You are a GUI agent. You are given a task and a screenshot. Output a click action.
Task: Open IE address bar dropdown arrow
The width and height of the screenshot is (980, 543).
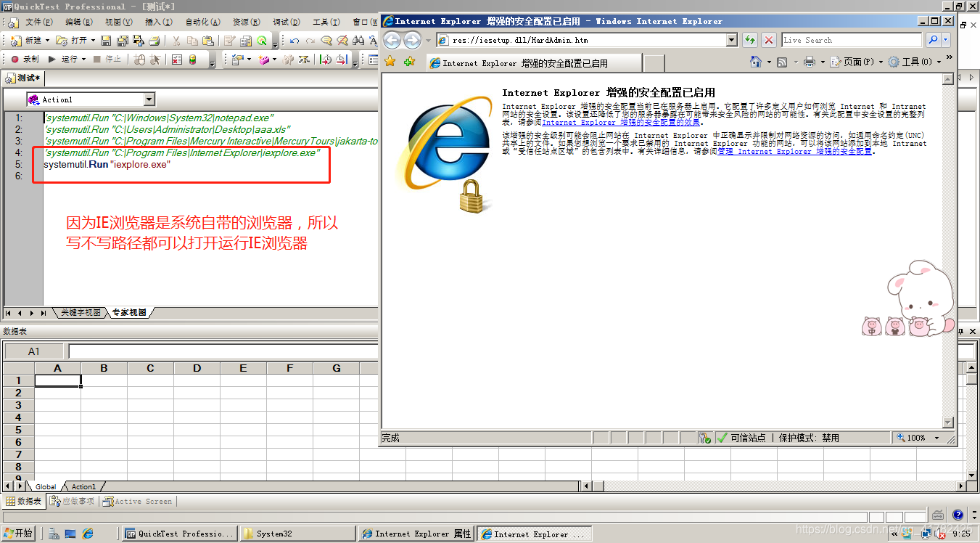(730, 41)
